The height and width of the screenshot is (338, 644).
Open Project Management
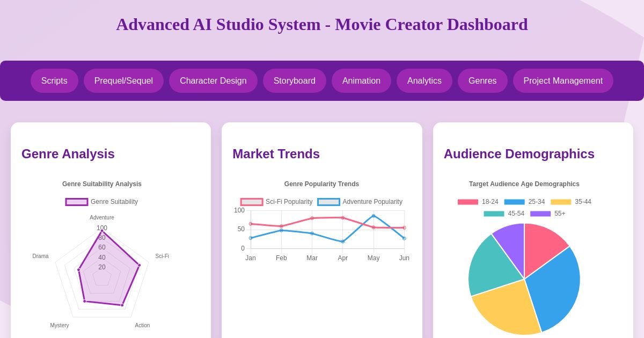click(x=563, y=80)
